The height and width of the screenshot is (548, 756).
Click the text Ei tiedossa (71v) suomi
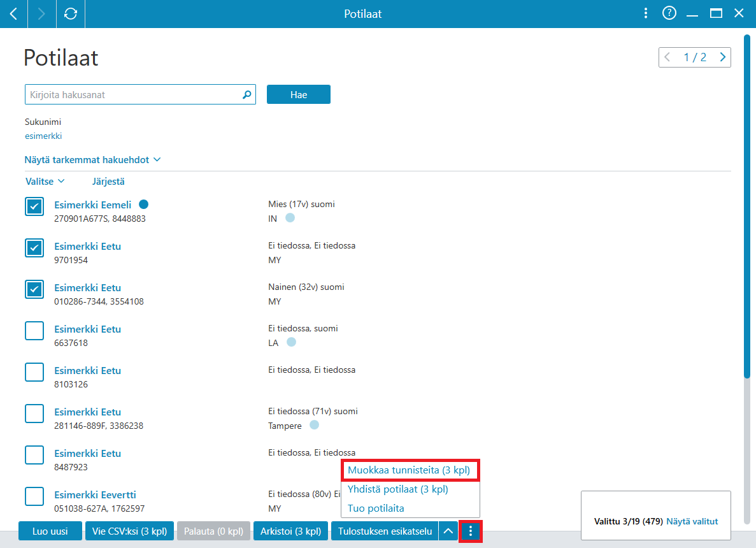(x=313, y=412)
